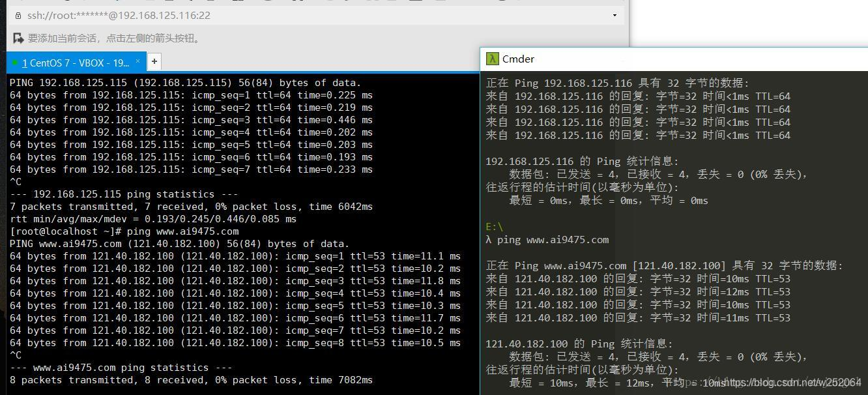Click the icmp_seq=8 ttl=53 time=10.5 ms line
Viewport: 868px width, 395px height.
point(235,343)
